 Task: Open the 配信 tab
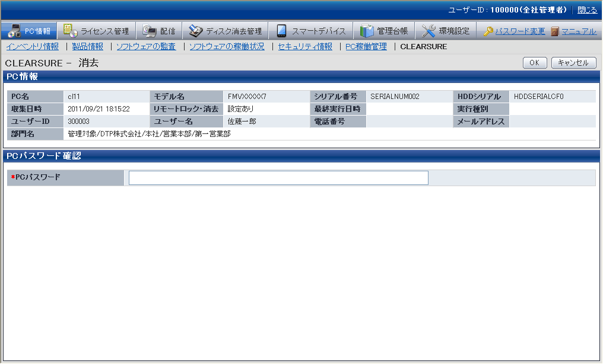tap(159, 31)
